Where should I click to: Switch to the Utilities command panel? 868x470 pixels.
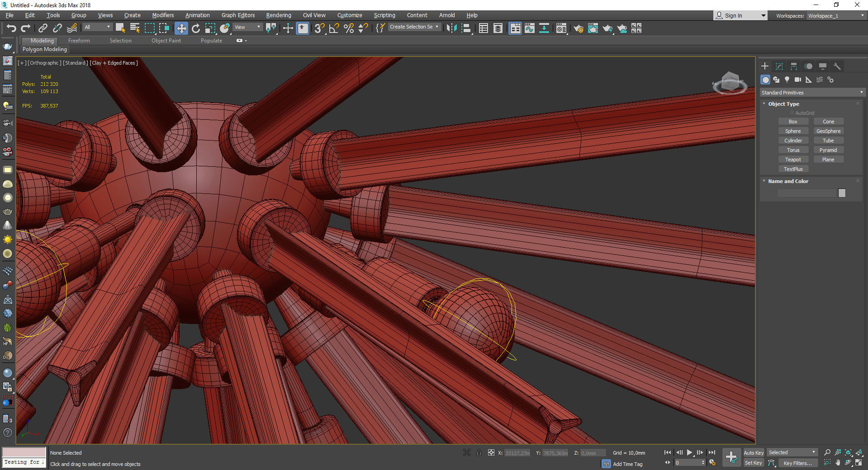[837, 66]
